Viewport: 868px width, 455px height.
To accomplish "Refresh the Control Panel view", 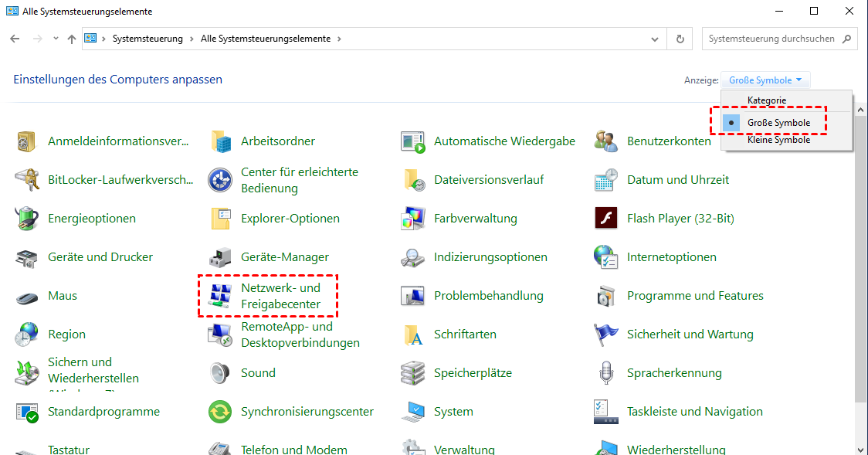I will (680, 39).
